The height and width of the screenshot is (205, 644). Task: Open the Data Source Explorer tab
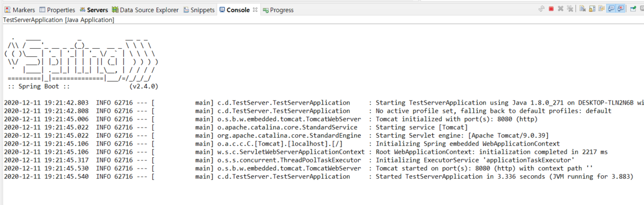click(x=145, y=10)
